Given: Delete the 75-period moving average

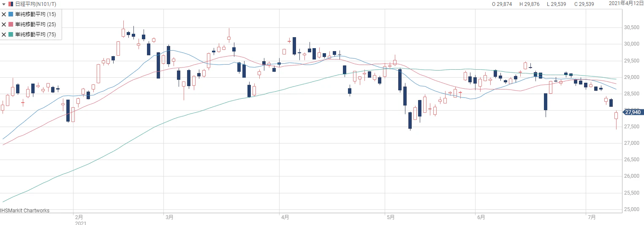Looking at the screenshot, I should point(4,35).
